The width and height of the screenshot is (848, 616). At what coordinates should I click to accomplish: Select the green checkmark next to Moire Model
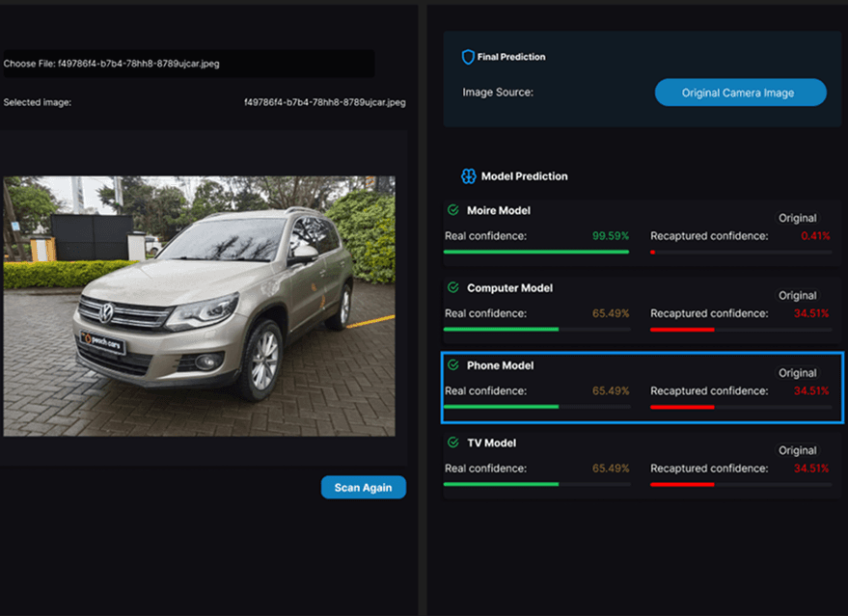[452, 210]
